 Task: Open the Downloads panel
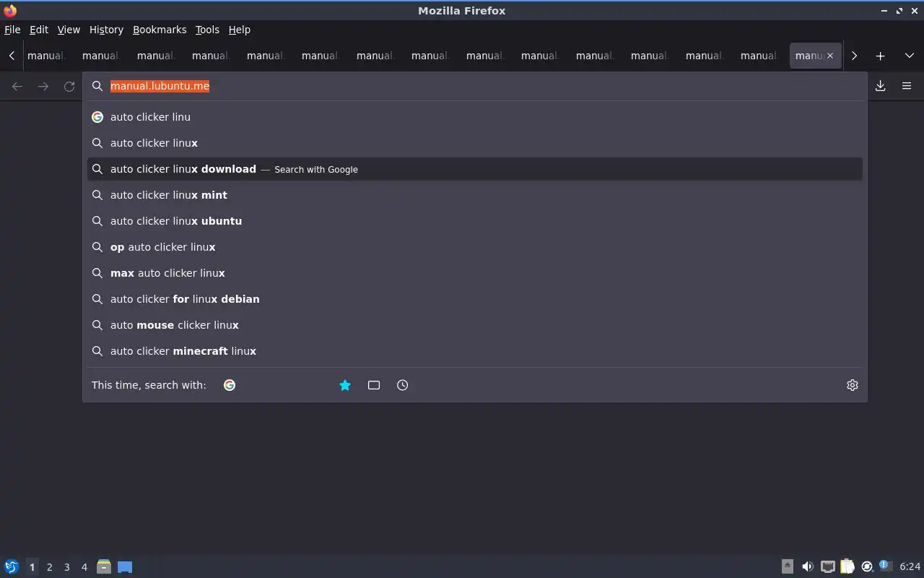point(881,86)
